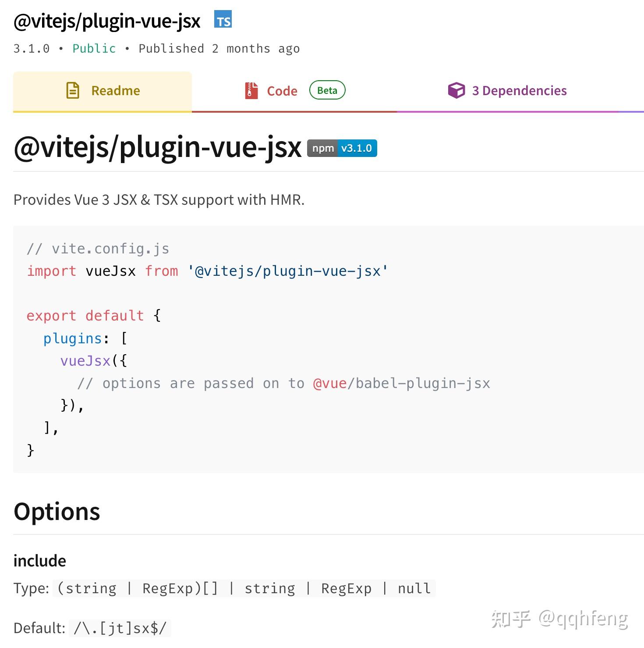Click the 3.1.0 version number text
644x648 pixels.
32,48
